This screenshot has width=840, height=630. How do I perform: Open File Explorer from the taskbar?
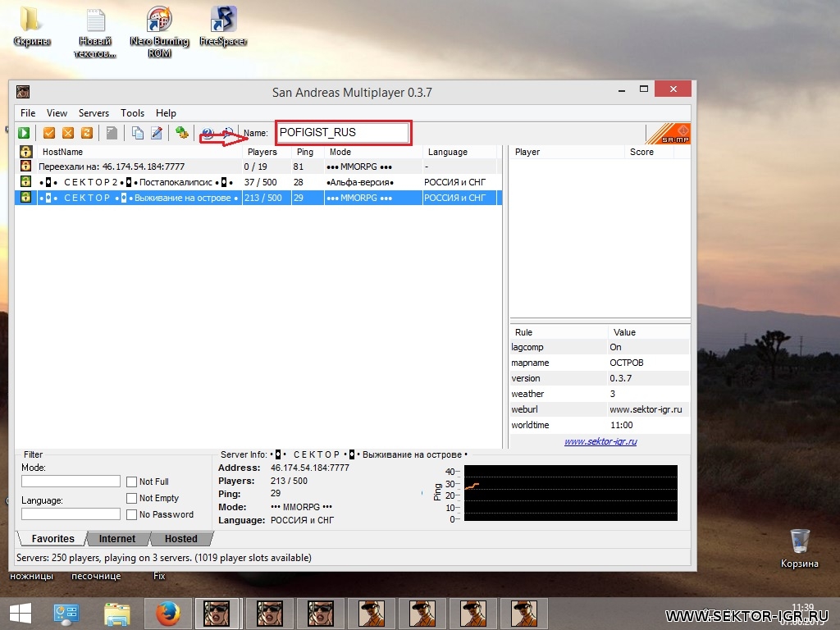[x=116, y=614]
